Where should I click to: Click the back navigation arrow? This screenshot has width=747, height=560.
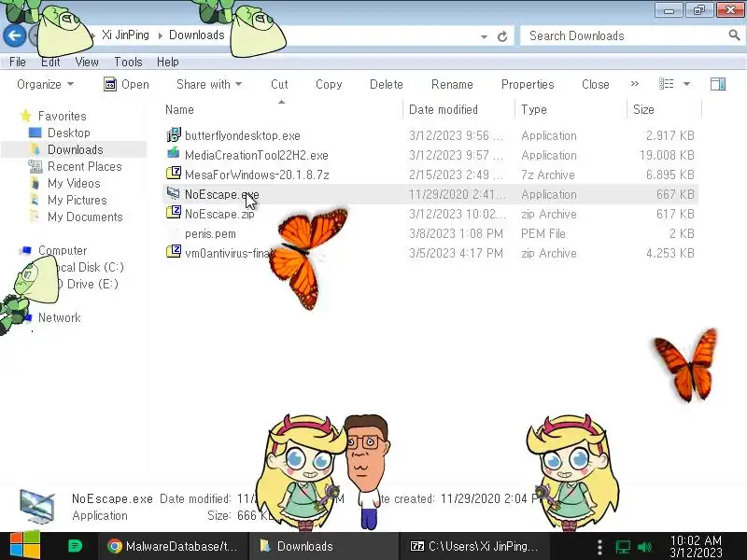click(x=14, y=35)
